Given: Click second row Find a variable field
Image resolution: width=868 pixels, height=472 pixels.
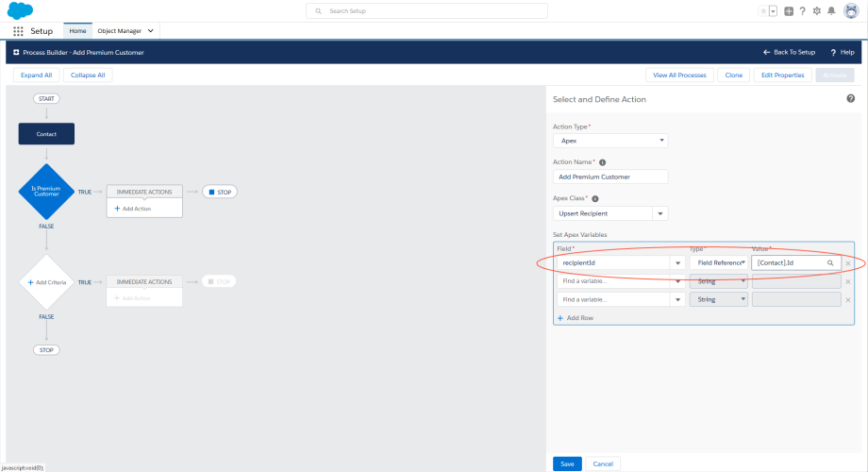Looking at the screenshot, I should point(614,281).
